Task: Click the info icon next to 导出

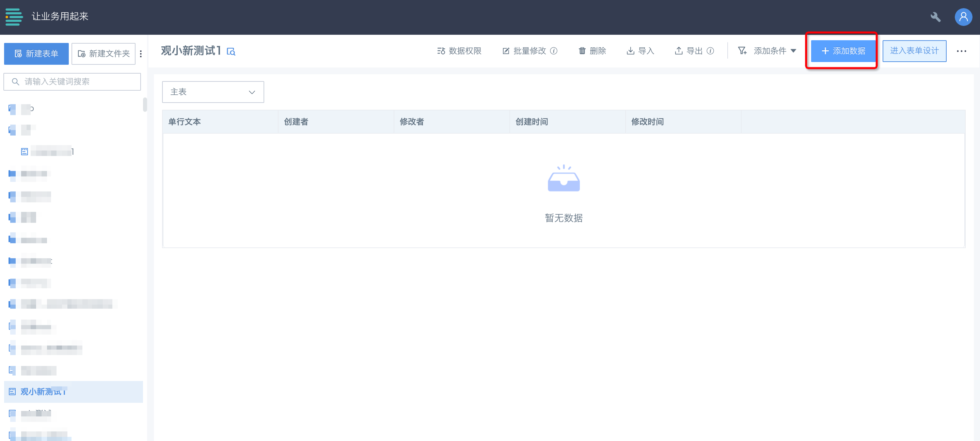Action: pos(710,51)
